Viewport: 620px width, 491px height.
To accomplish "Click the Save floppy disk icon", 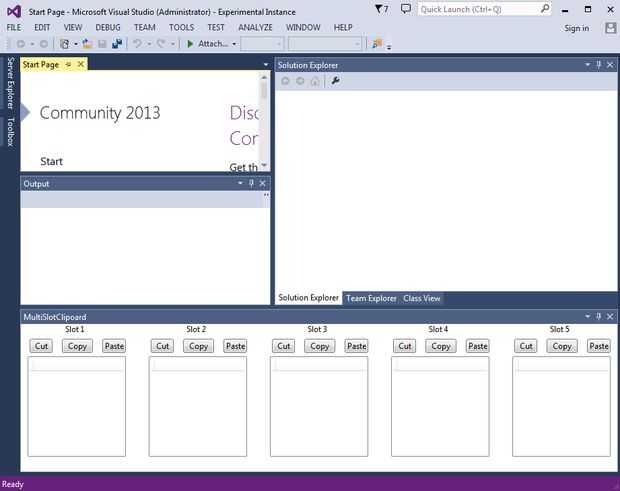I will [102, 43].
